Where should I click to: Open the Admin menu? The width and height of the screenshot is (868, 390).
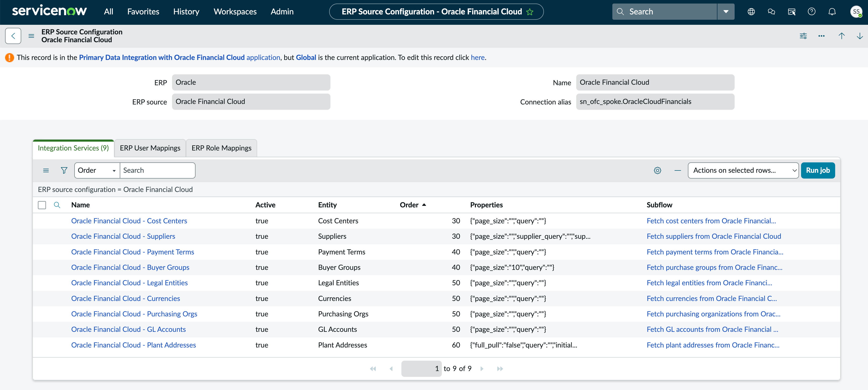coord(282,12)
